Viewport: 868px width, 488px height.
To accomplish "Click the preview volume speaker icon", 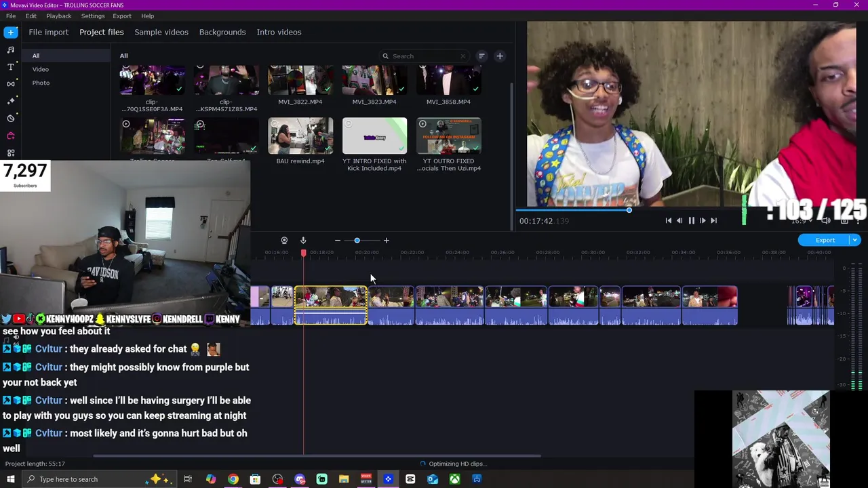I will pos(826,220).
